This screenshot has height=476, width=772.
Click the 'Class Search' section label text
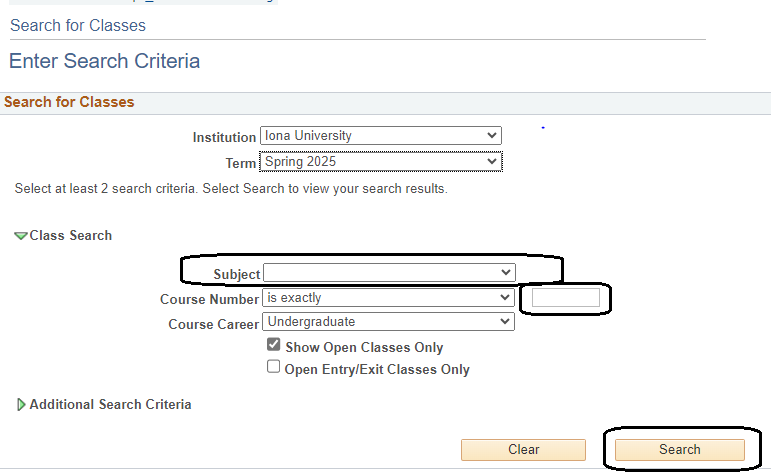(x=71, y=236)
